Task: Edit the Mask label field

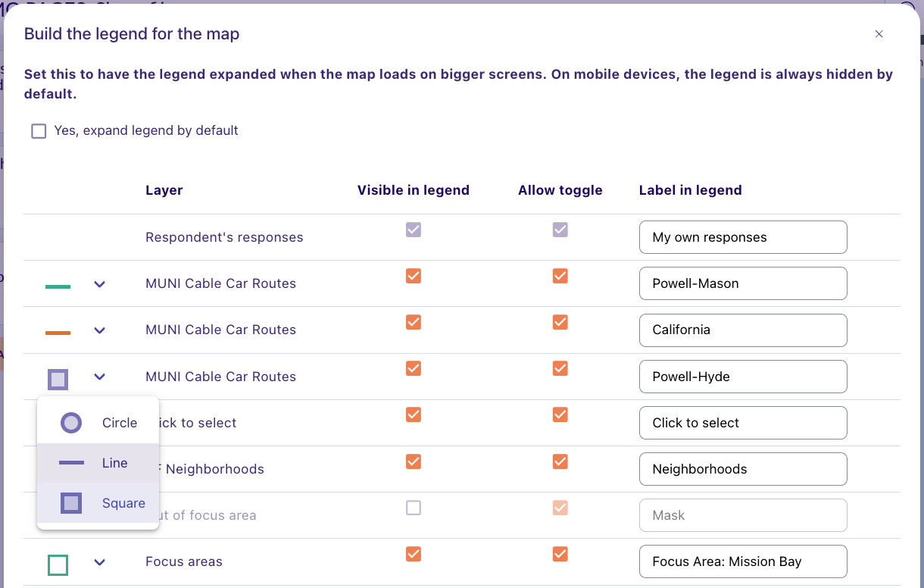Action: coord(743,515)
